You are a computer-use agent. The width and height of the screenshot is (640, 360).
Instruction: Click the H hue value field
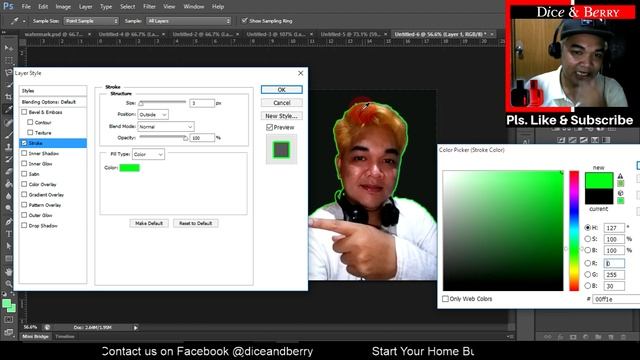pos(614,227)
